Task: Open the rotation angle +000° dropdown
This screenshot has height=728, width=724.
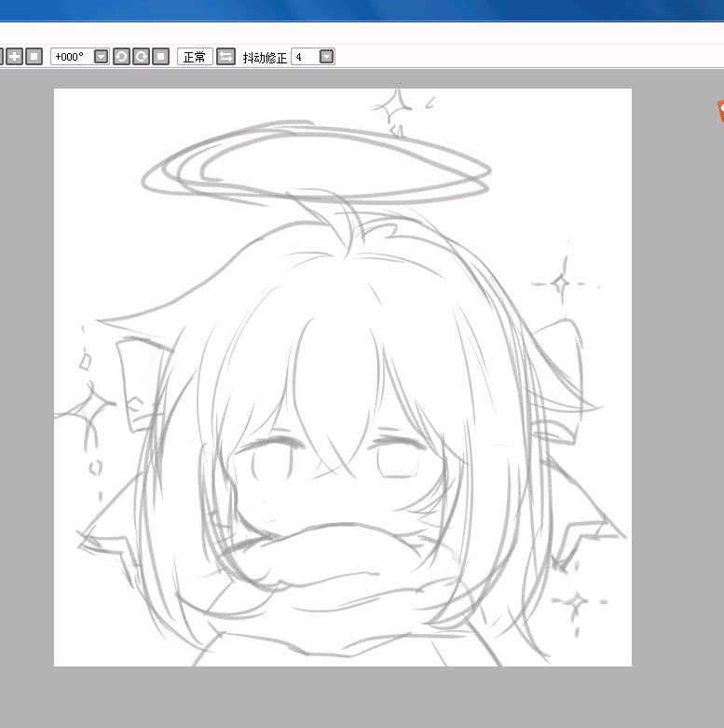Action: pos(102,57)
